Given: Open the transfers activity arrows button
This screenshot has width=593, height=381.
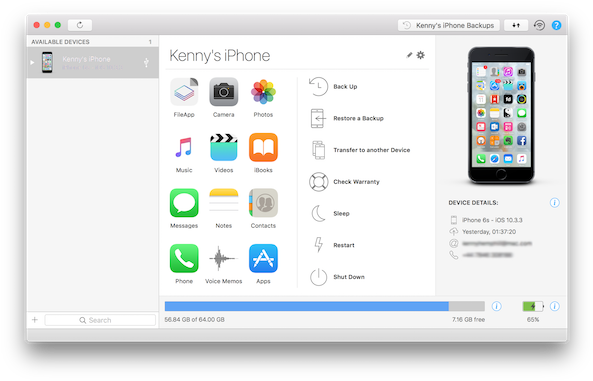Looking at the screenshot, I should pyautogui.click(x=516, y=25).
